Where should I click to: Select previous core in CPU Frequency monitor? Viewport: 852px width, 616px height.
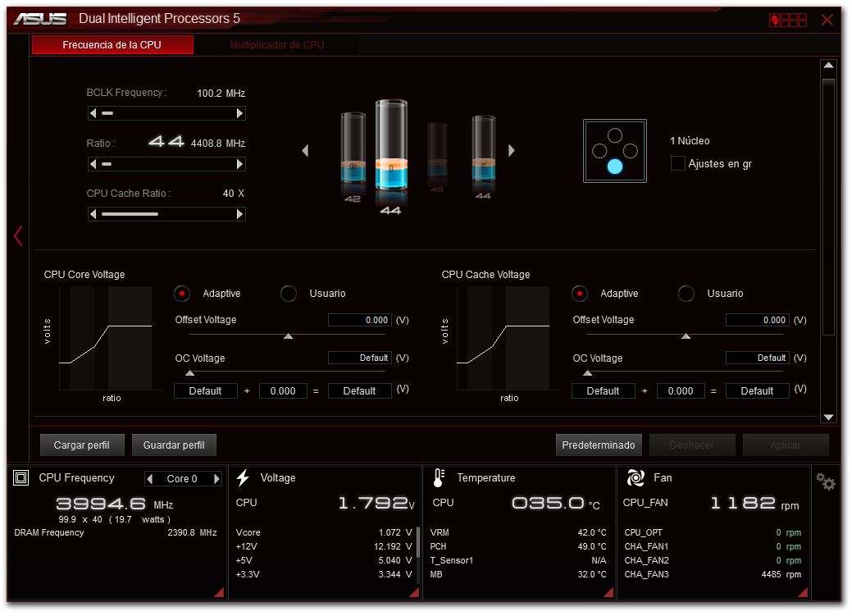150,478
